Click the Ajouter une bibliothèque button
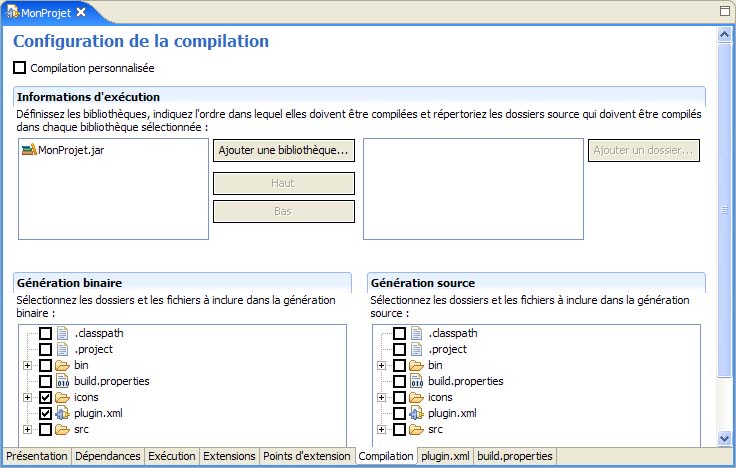Image resolution: width=736 pixels, height=468 pixels. coord(284,150)
